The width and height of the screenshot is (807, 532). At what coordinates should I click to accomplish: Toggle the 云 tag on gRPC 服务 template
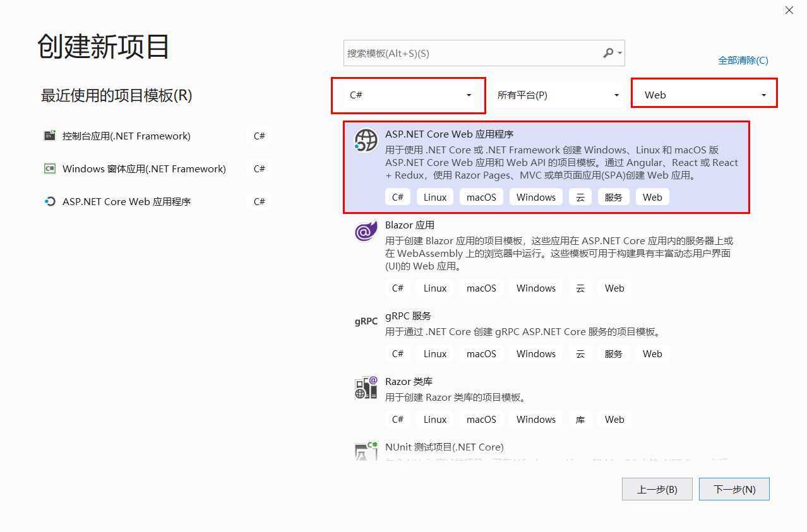point(580,353)
